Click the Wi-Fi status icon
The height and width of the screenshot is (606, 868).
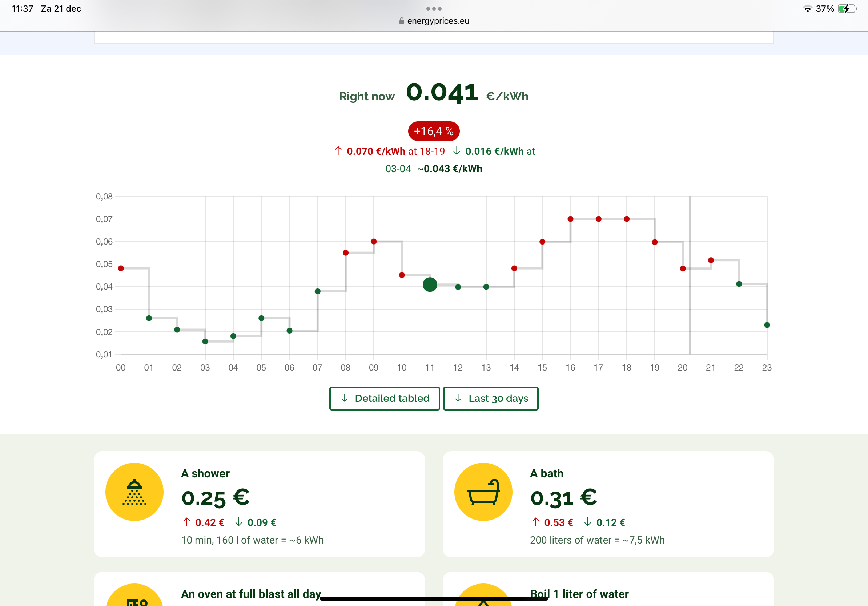point(807,9)
